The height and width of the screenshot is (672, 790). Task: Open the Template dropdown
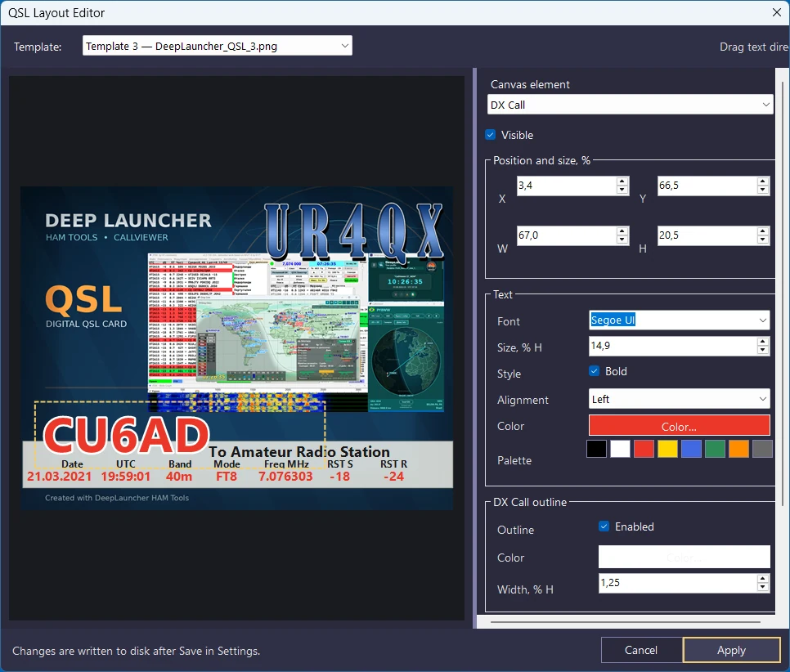point(218,46)
